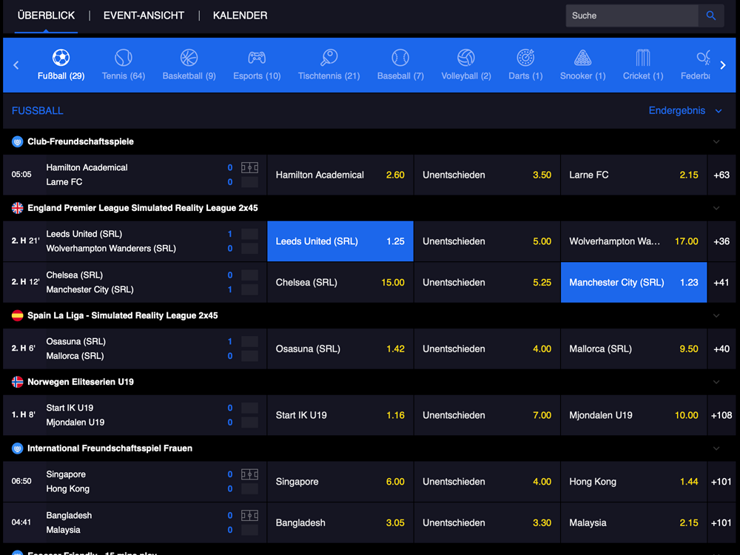
Task: Open the Endergebnis market dropdown
Action: click(x=685, y=110)
